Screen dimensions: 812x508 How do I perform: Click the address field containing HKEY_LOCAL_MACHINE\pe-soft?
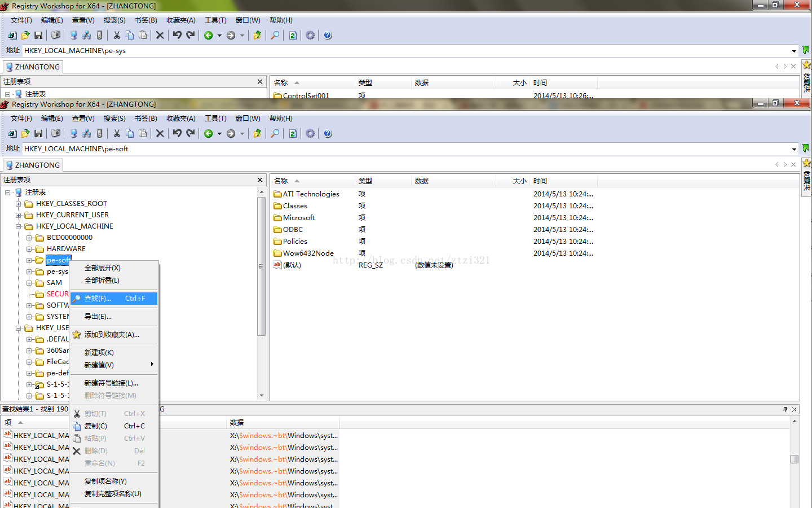tap(406, 149)
